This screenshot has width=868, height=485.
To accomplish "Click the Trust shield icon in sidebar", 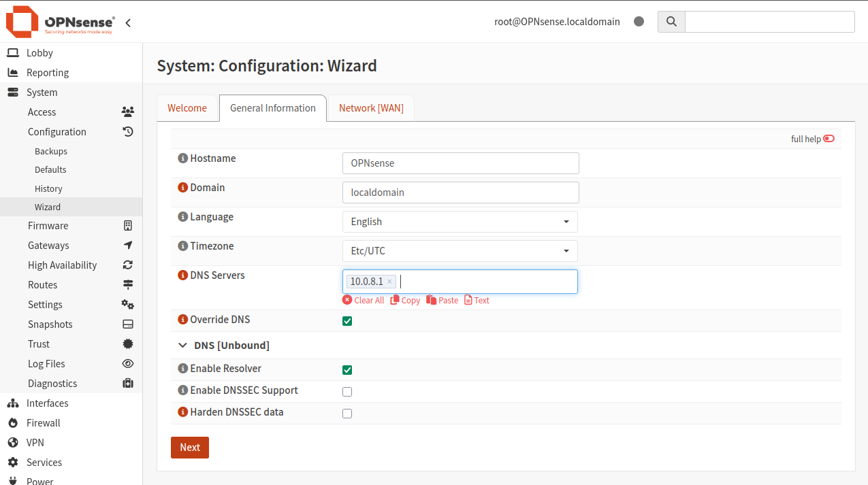I will [x=127, y=344].
